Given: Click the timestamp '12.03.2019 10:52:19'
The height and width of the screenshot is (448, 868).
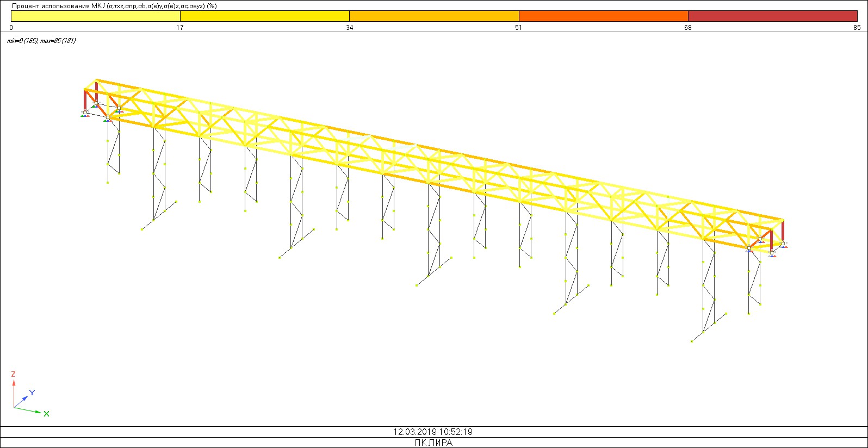Looking at the screenshot, I should point(433,432).
